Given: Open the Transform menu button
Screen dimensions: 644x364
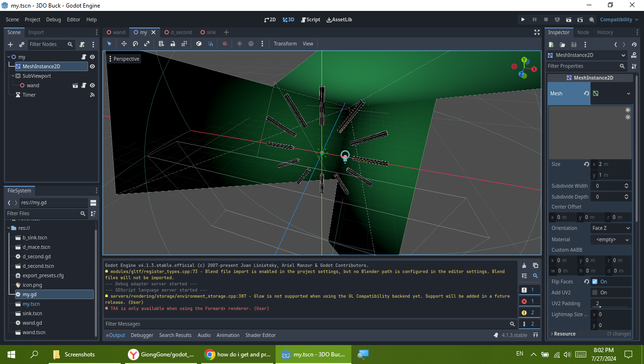Looking at the screenshot, I should (286, 44).
